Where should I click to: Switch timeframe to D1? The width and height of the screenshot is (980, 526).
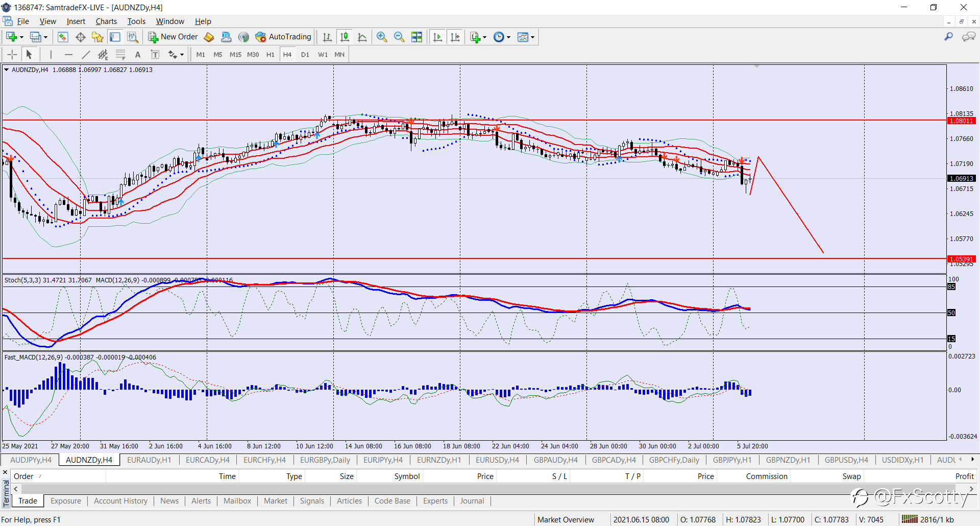[305, 55]
